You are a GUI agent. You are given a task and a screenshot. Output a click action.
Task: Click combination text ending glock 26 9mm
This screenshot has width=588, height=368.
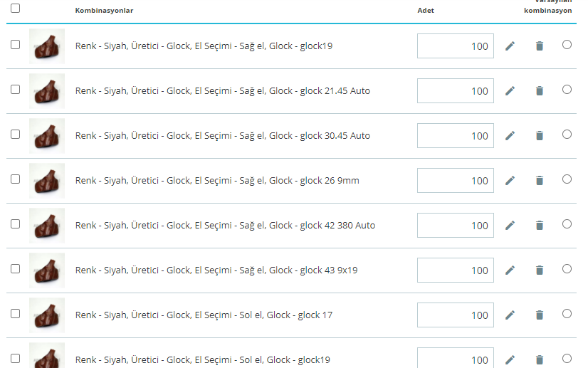pyautogui.click(x=217, y=180)
